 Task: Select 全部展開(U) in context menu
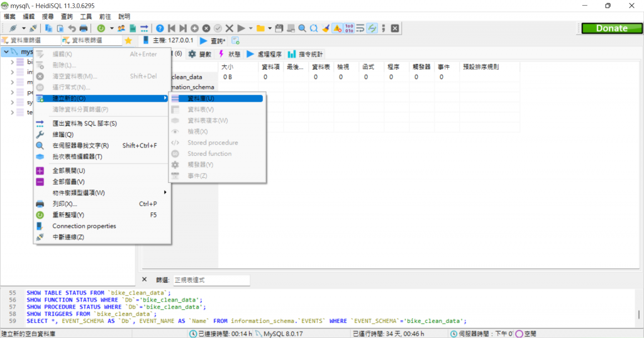click(x=102, y=171)
